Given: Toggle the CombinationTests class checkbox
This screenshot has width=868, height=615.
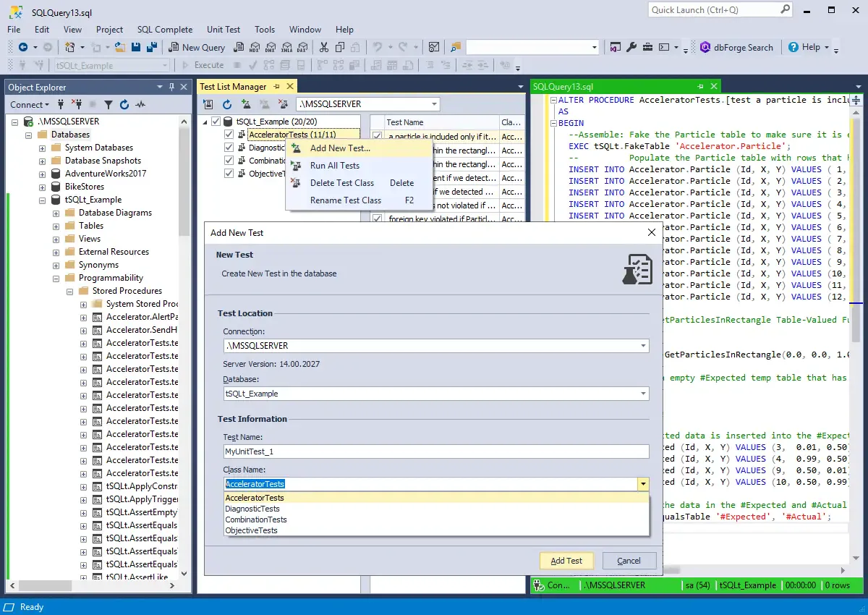Looking at the screenshot, I should (229, 161).
